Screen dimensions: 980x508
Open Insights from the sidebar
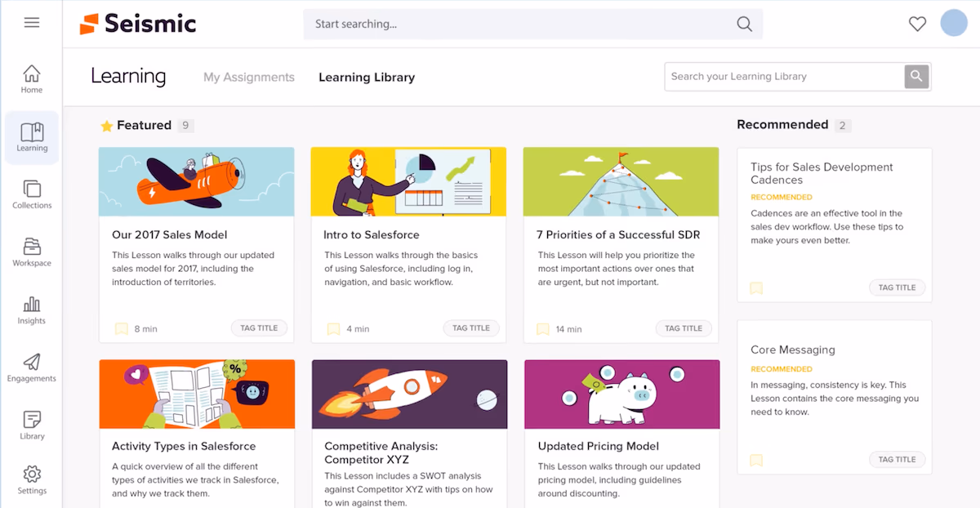[32, 310]
